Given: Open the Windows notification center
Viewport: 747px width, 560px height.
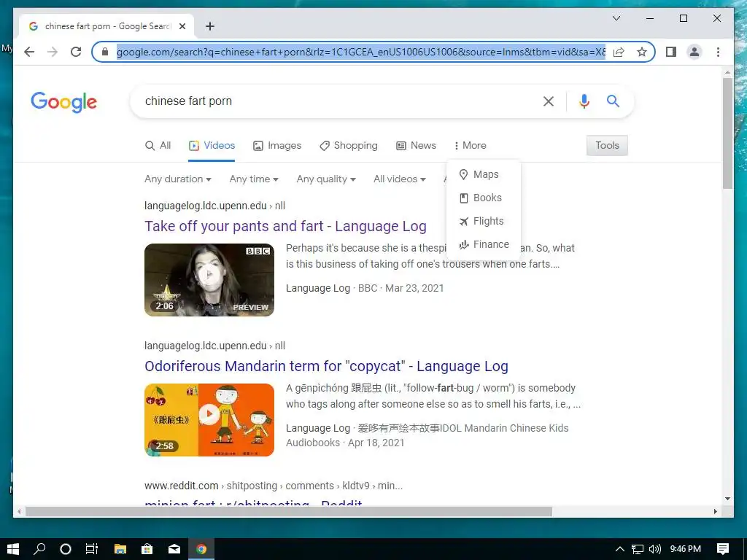Looking at the screenshot, I should point(723,549).
